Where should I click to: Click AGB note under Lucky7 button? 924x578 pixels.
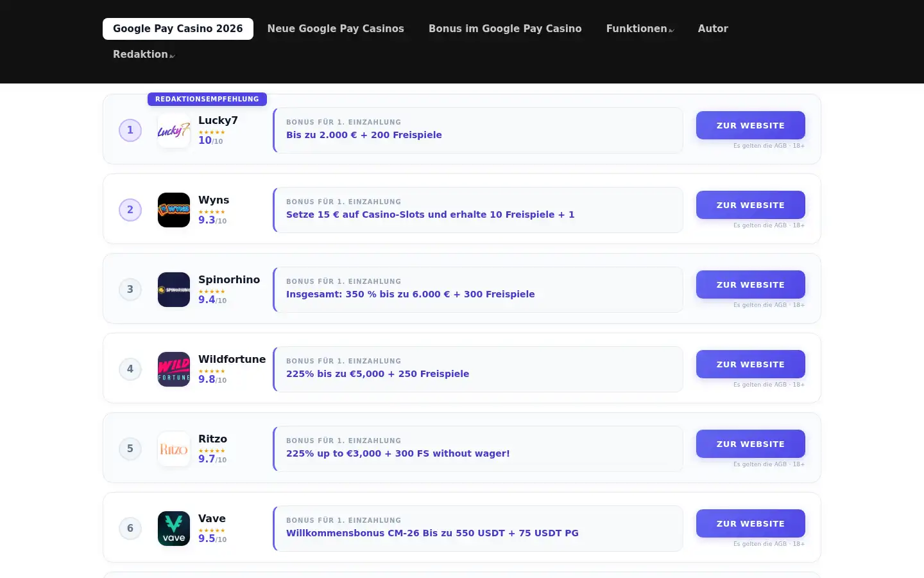pos(769,146)
